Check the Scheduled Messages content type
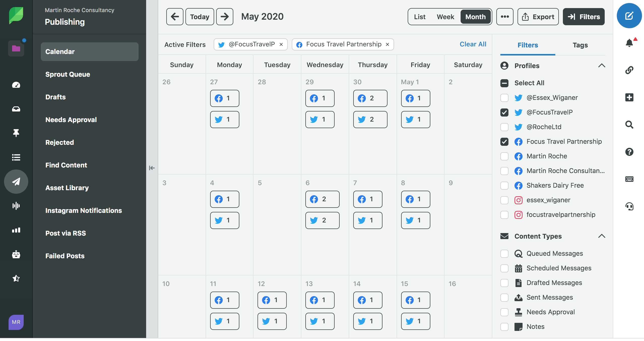 [504, 268]
